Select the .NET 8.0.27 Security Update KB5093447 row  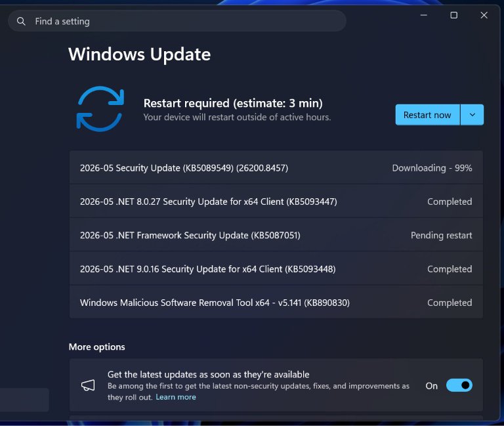pos(276,202)
